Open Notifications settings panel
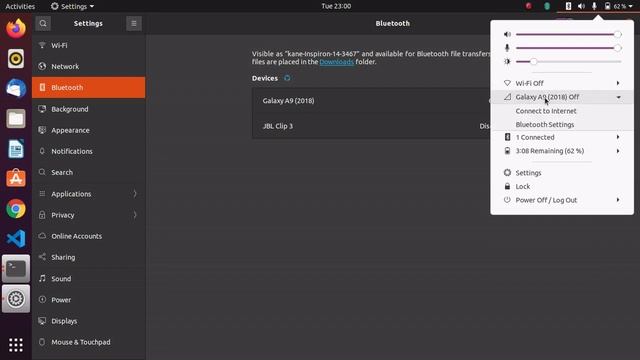The height and width of the screenshot is (360, 640). [89, 151]
